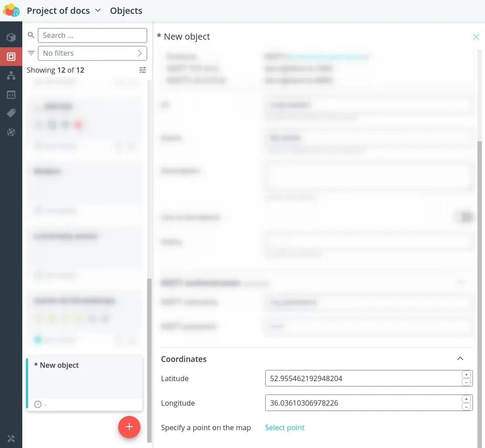The width and height of the screenshot is (485, 448).
Task: Close the New object panel
Action: pyautogui.click(x=476, y=37)
